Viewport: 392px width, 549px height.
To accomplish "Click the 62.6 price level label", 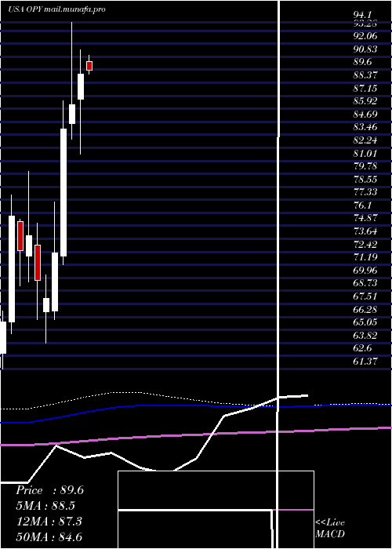I will click(x=362, y=348).
